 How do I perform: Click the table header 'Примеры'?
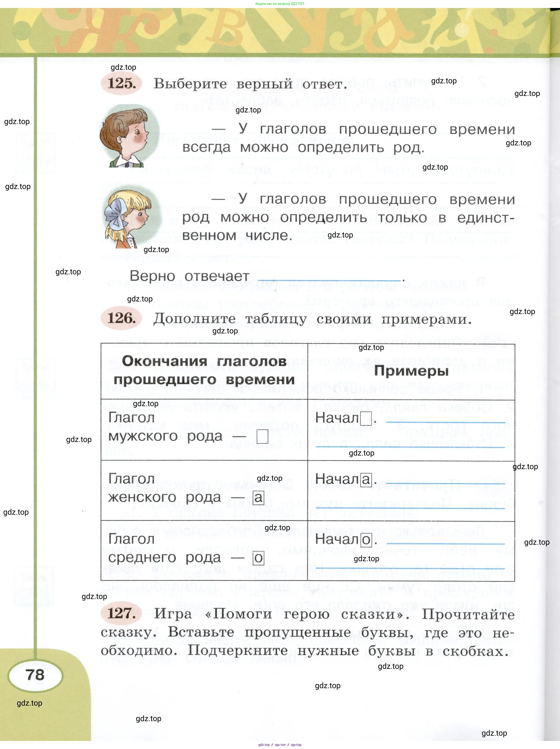tap(411, 371)
